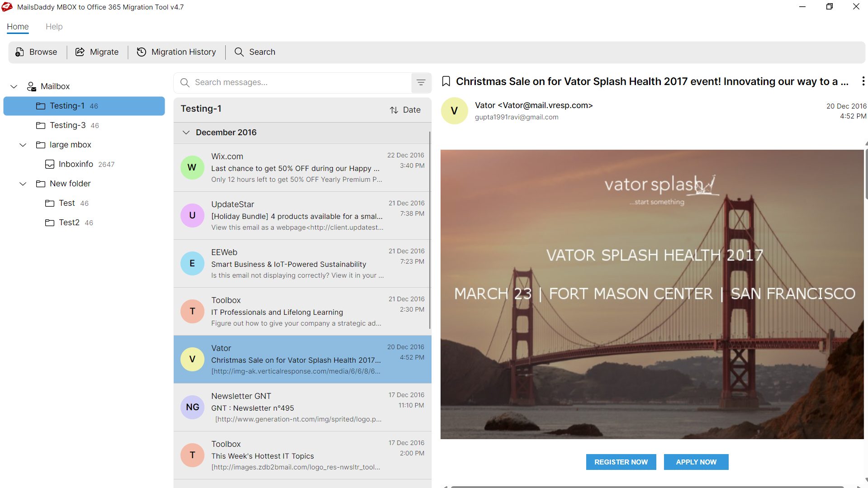Click the REGISTER NOW button
This screenshot has height=488, width=868.
pyautogui.click(x=621, y=462)
